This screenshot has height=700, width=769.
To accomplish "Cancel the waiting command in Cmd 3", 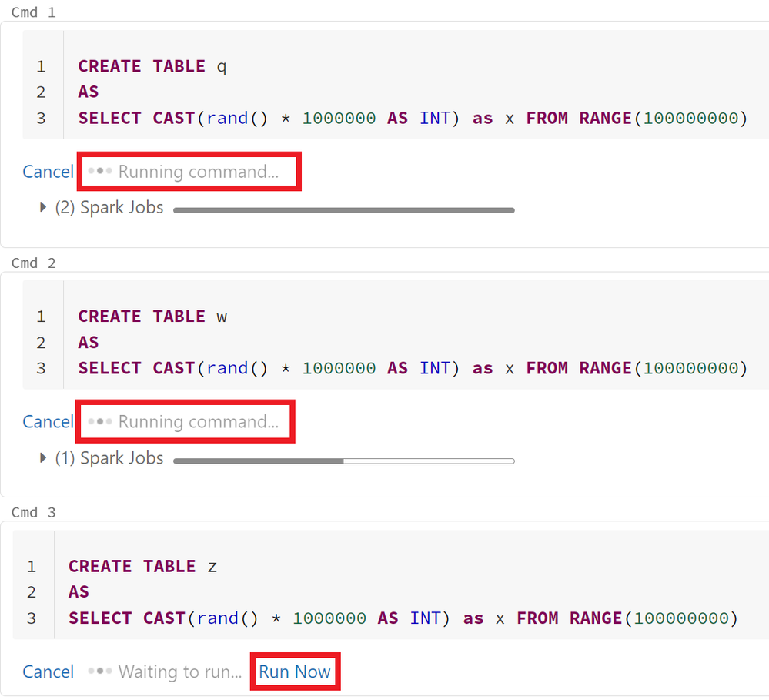I will pos(48,672).
